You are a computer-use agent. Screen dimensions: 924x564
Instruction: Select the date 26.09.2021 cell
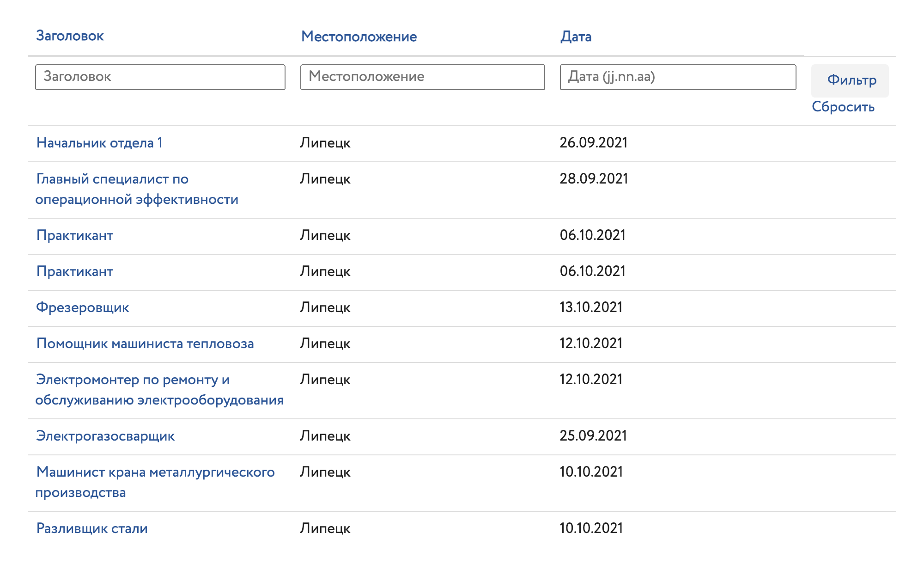[x=593, y=143]
